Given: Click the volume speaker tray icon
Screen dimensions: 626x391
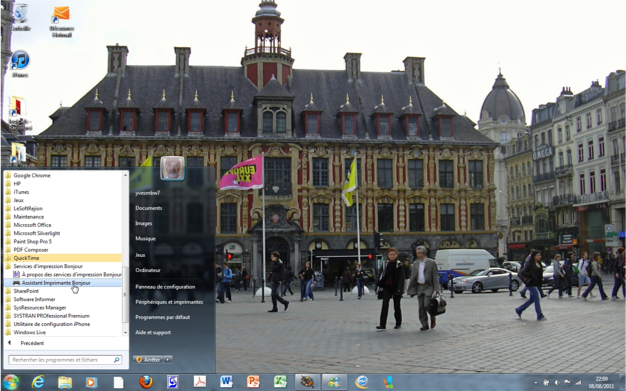Looking at the screenshot, I should 556,382.
